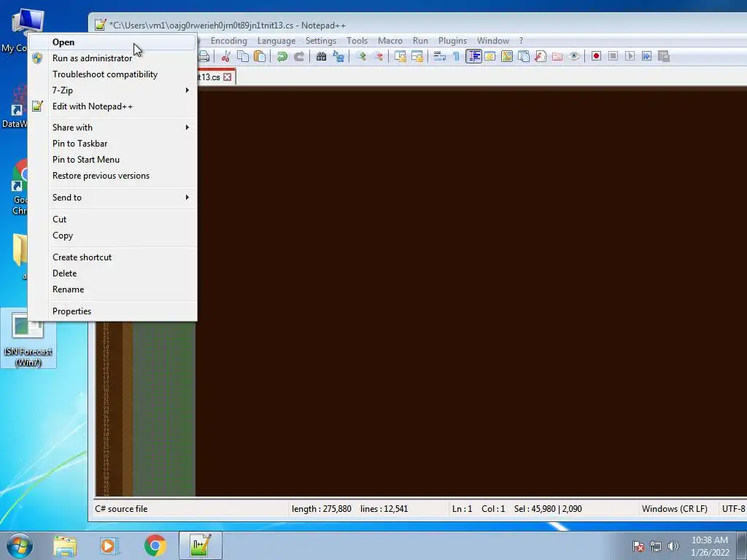Image resolution: width=747 pixels, height=560 pixels.
Task: Open the Document Map toolbar icon
Action: tap(507, 56)
